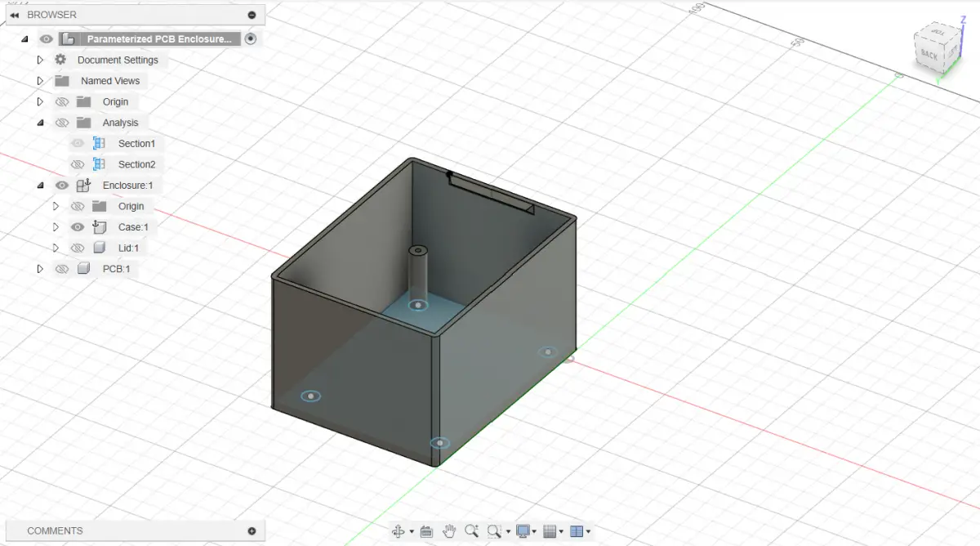Click the Enclosure:1 grounded component icon

pos(83,186)
